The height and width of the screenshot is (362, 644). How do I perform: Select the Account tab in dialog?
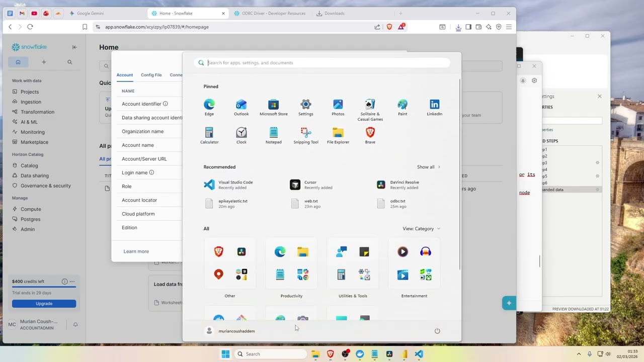(x=125, y=75)
